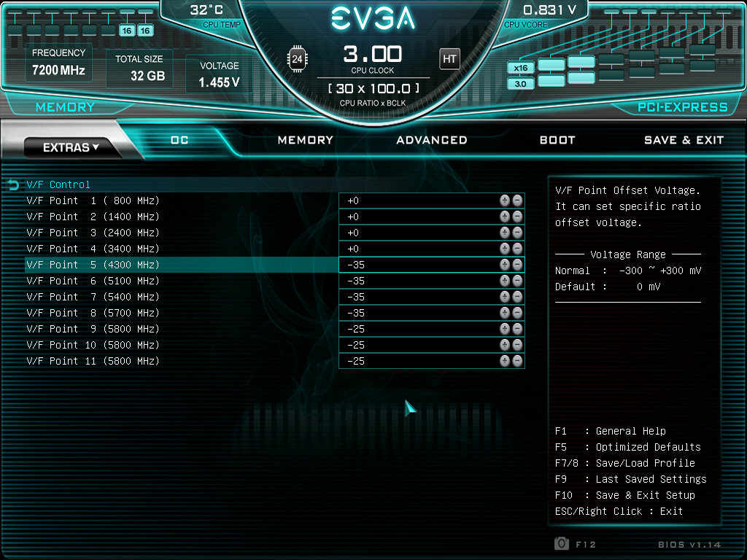The height and width of the screenshot is (560, 747).
Task: Select the BOOT tab
Action: click(557, 140)
